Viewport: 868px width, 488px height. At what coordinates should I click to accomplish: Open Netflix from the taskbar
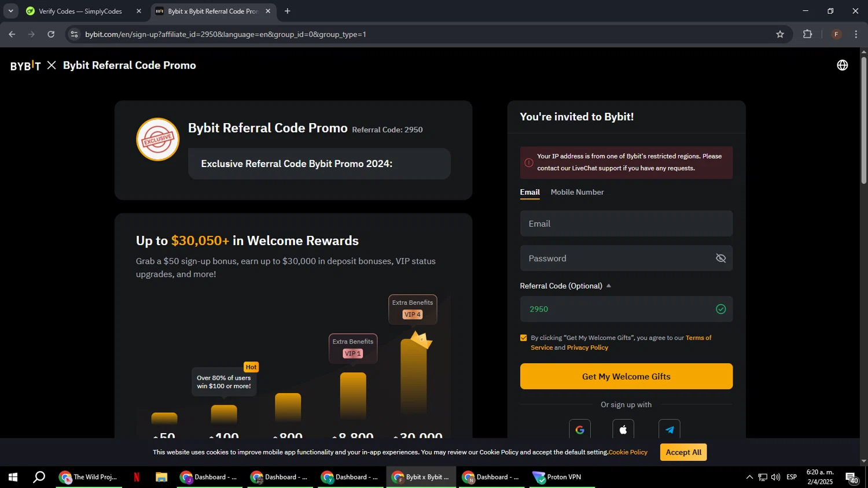137,477
